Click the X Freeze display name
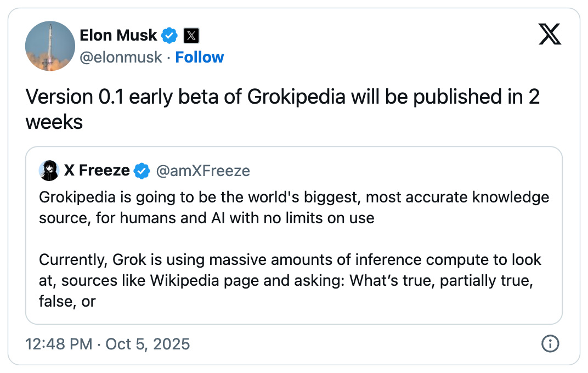 pos(97,171)
